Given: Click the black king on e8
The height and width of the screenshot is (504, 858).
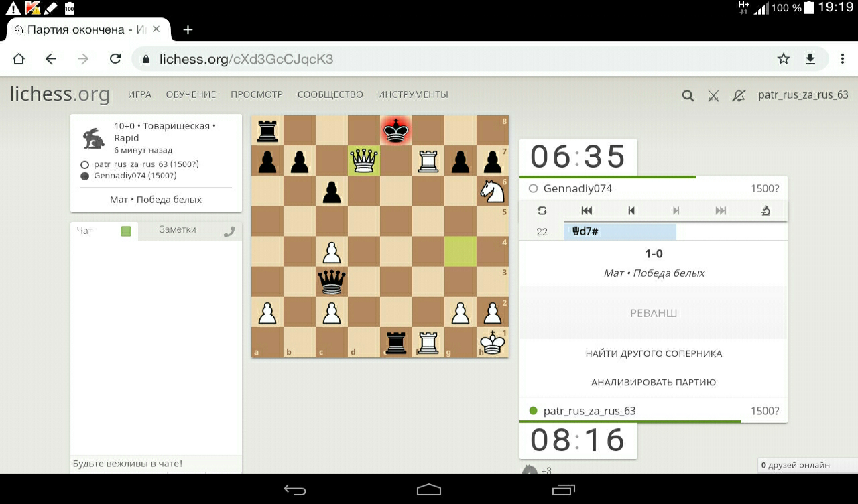Looking at the screenshot, I should [396, 130].
